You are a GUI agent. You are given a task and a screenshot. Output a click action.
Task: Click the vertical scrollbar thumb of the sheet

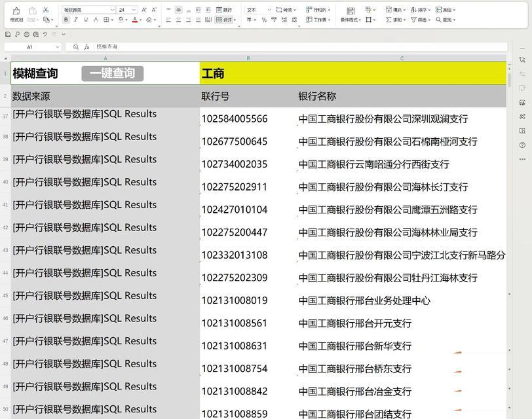click(x=509, y=79)
